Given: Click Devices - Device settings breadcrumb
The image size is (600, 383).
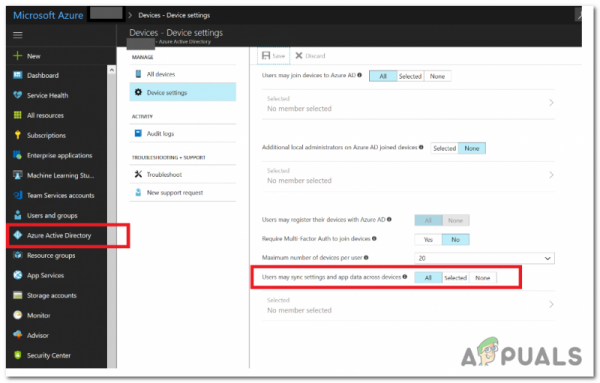Looking at the screenshot, I should pos(174,15).
